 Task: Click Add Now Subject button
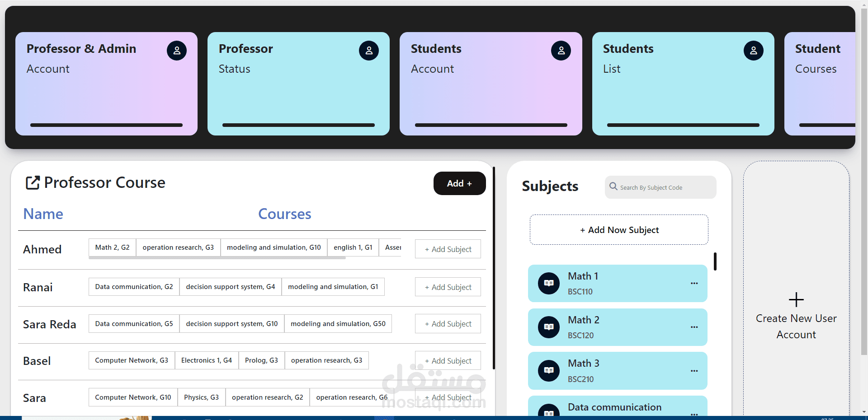(x=619, y=230)
